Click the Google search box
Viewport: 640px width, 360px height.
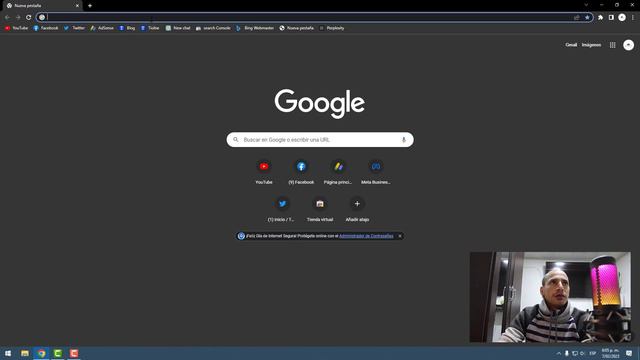pyautogui.click(x=320, y=140)
